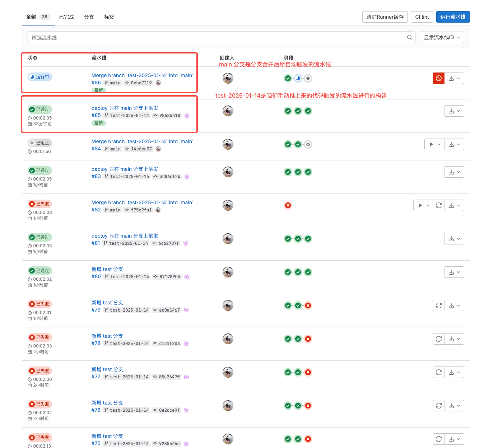Retry failed pipeline #82
Screen dimensions: 503x448
pyautogui.click(x=439, y=205)
